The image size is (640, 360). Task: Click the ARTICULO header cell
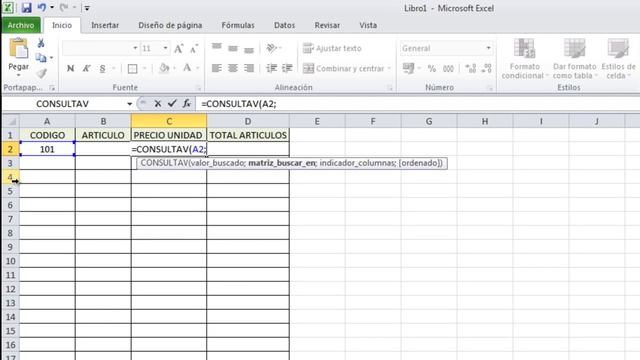point(103,135)
